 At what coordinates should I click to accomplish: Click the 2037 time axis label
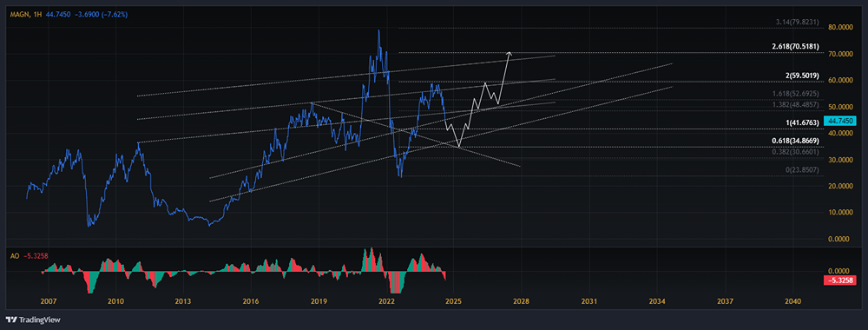coord(725,301)
